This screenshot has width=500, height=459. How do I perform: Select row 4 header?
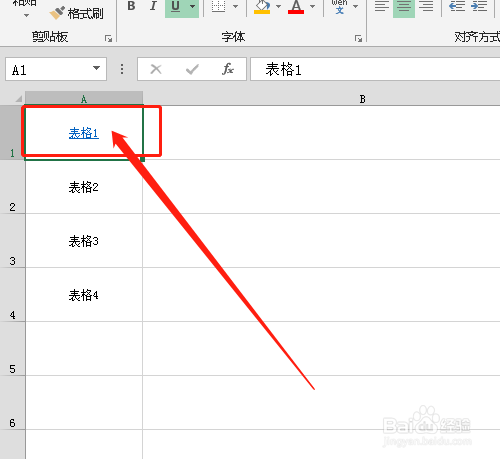[12, 295]
